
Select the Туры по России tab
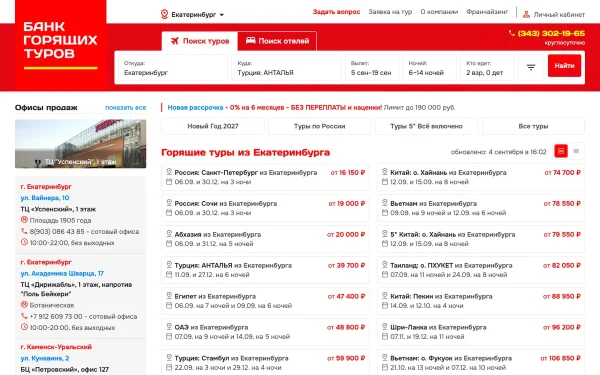click(320, 126)
